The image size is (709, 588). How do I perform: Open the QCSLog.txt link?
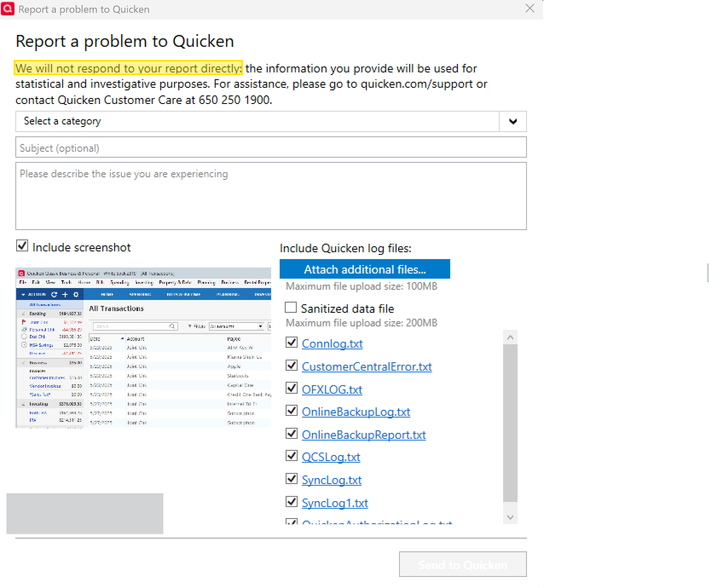pyautogui.click(x=331, y=457)
